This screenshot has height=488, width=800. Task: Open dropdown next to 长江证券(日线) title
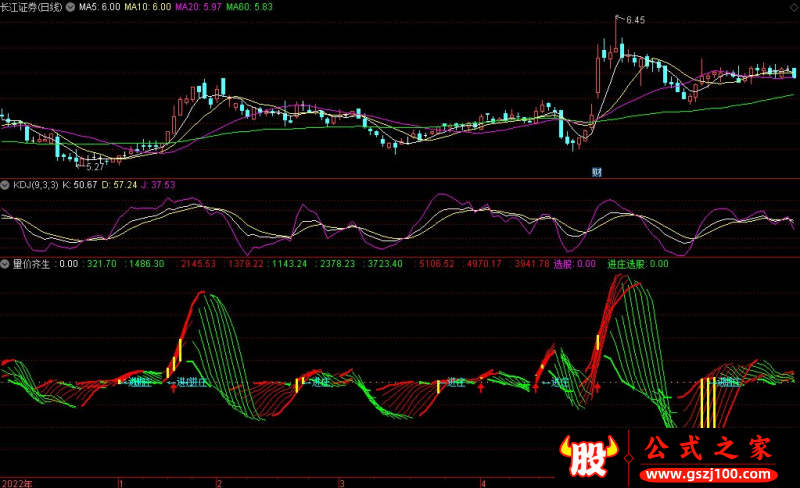(70, 7)
